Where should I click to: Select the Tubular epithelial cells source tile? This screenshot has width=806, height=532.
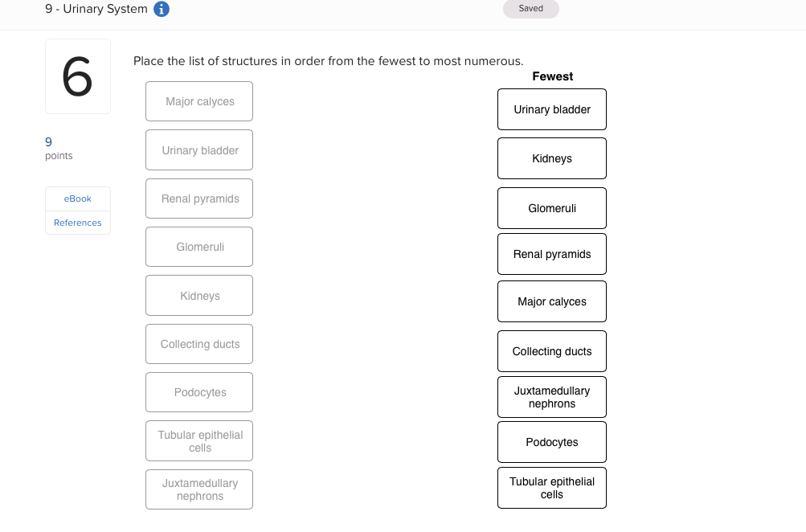coord(198,440)
